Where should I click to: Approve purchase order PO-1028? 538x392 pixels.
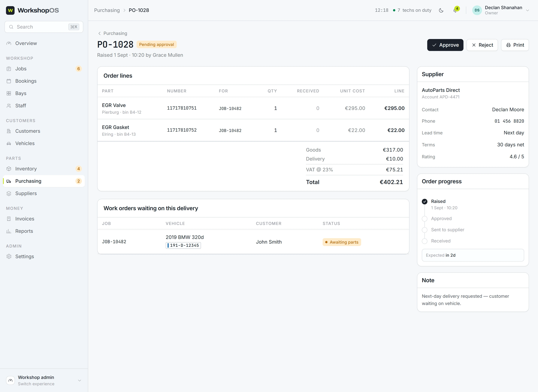[445, 45]
